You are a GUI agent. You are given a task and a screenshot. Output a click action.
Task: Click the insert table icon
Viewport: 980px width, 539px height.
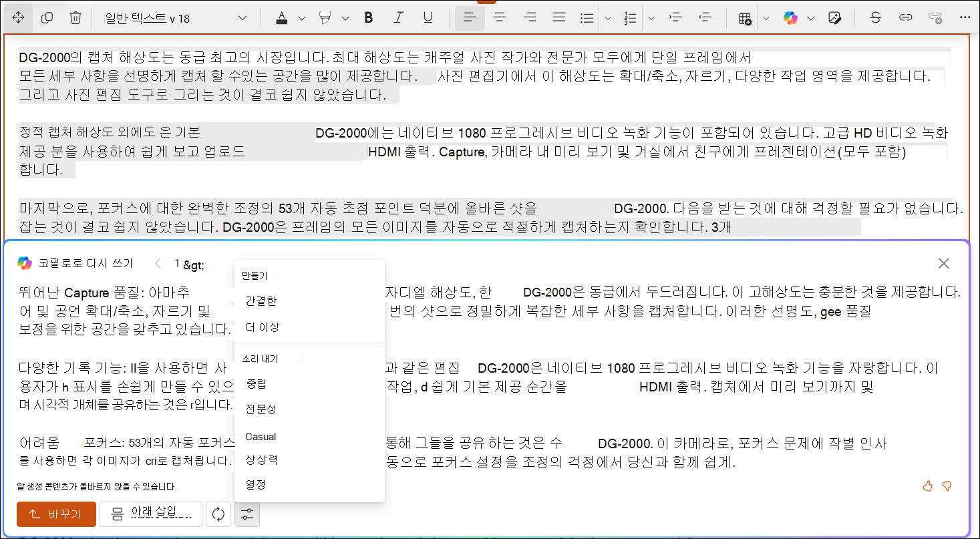pos(745,18)
